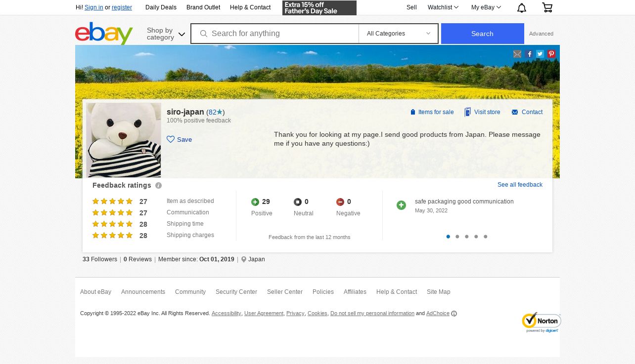The image size is (635, 364).
Task: Click the Items for sale tag icon
Action: (413, 112)
